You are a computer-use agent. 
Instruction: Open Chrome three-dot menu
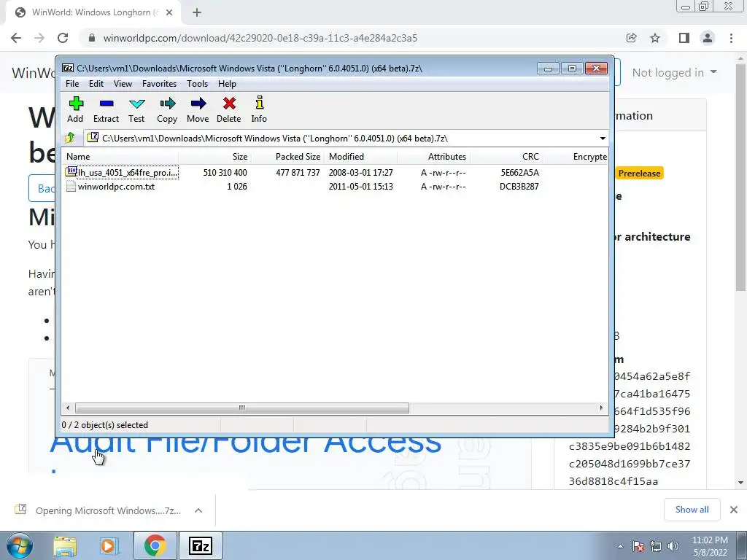[731, 38]
